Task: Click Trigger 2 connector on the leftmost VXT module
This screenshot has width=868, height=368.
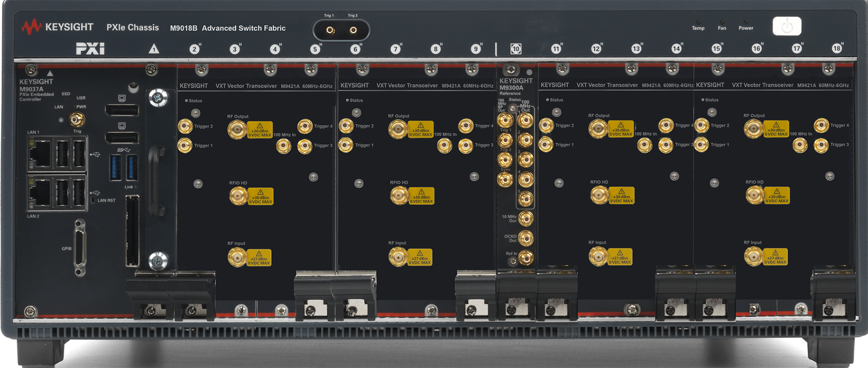Action: [x=185, y=126]
